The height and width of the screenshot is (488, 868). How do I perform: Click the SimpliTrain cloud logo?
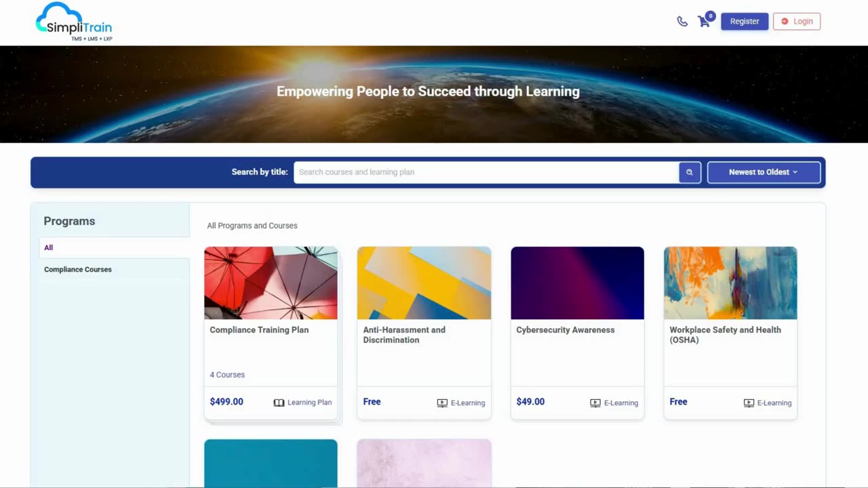point(74,22)
